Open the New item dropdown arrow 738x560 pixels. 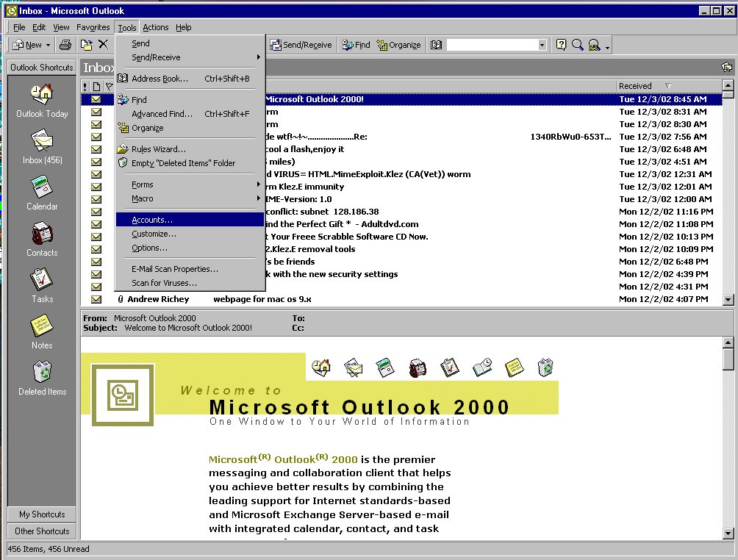pyautogui.click(x=48, y=45)
